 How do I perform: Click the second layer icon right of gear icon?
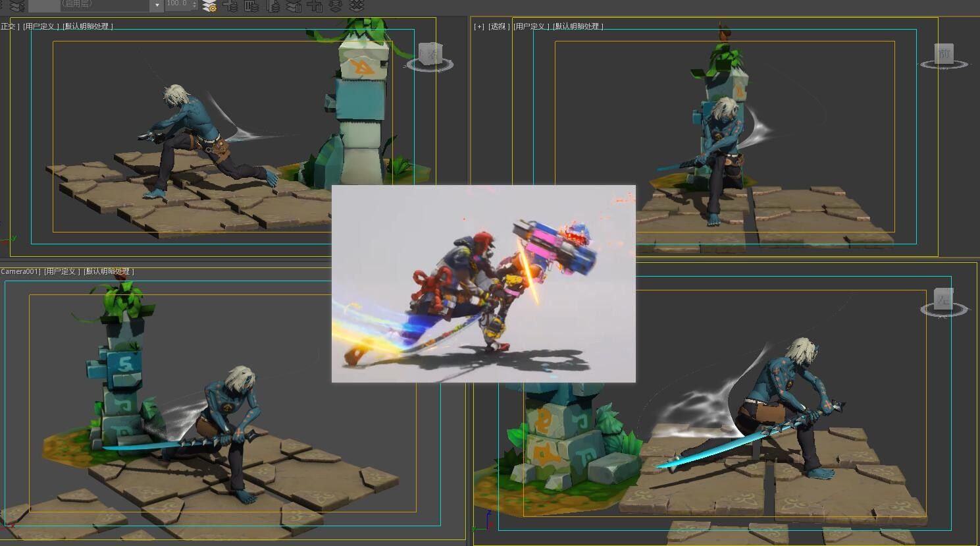coord(251,6)
